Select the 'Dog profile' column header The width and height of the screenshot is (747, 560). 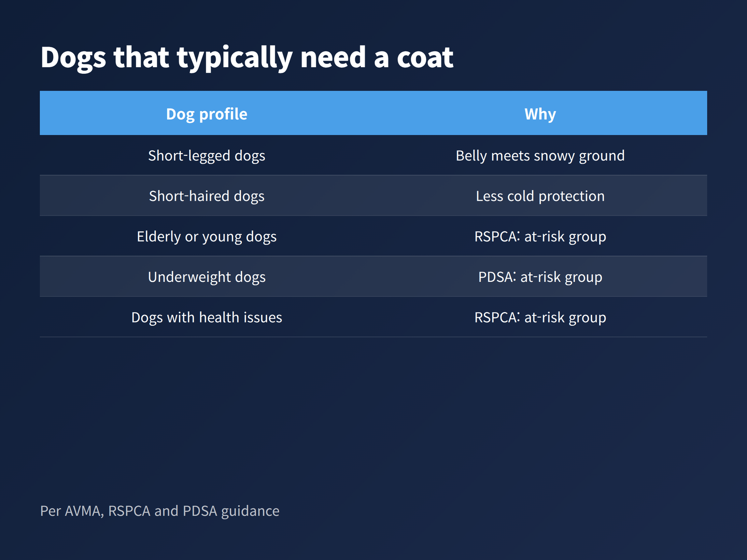tap(207, 113)
